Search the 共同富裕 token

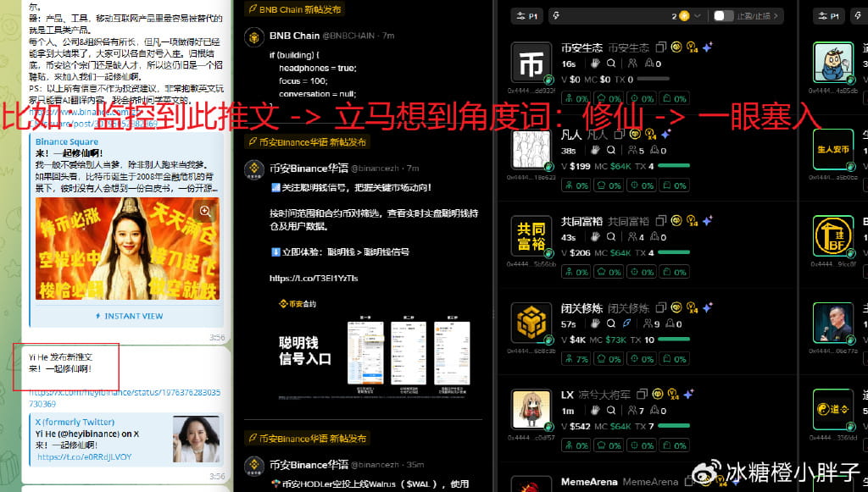(610, 237)
